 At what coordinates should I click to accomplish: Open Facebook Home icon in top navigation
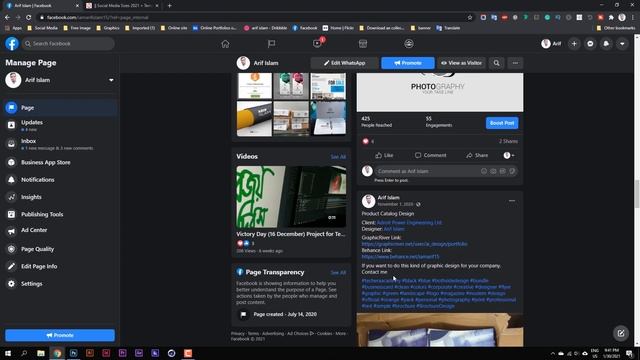225,44
